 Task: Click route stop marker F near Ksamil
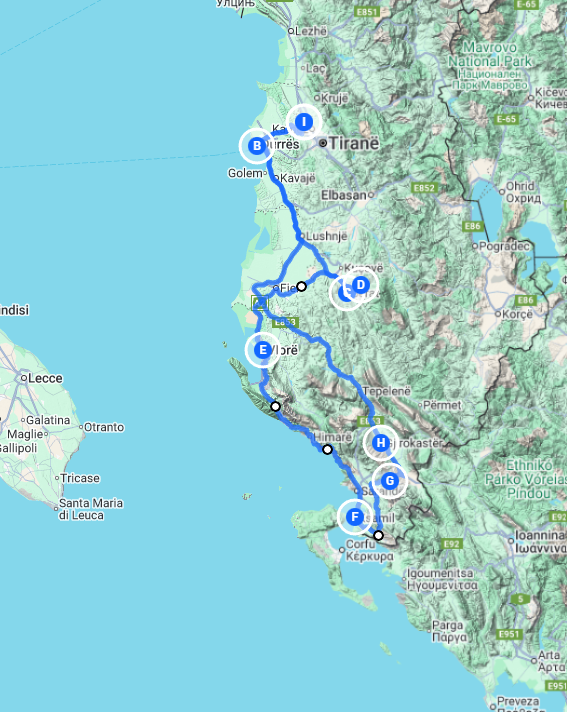[355, 517]
